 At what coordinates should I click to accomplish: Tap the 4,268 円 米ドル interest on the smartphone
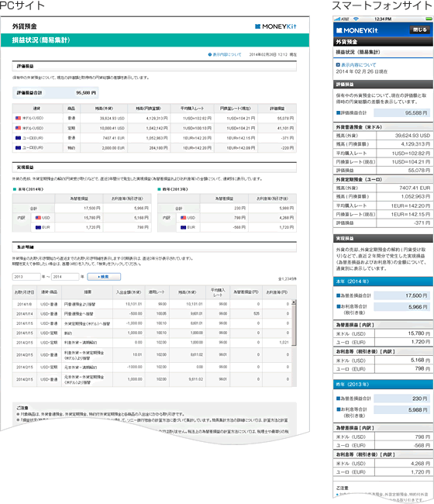point(420,463)
